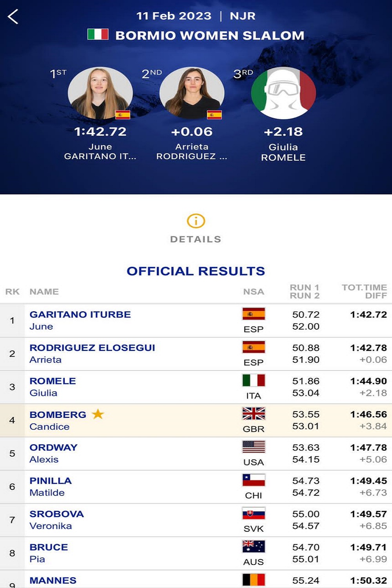
Task: Click the Australia flag icon
Action: tap(254, 546)
